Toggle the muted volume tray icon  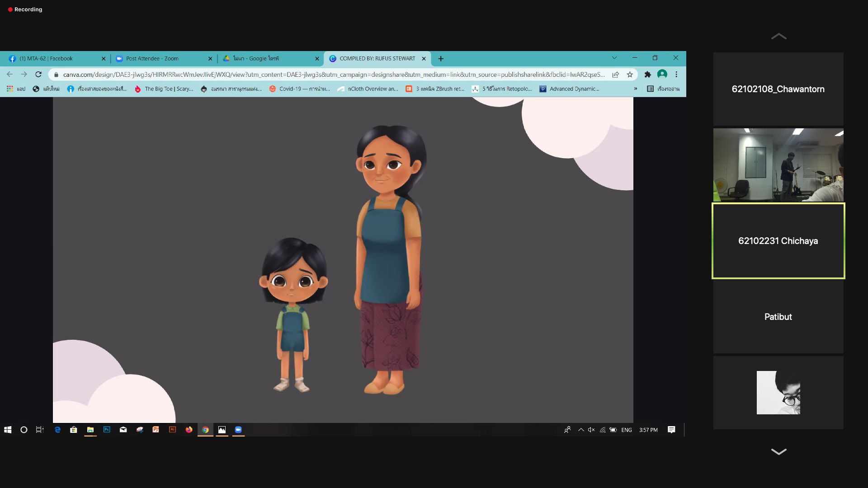[x=591, y=430]
